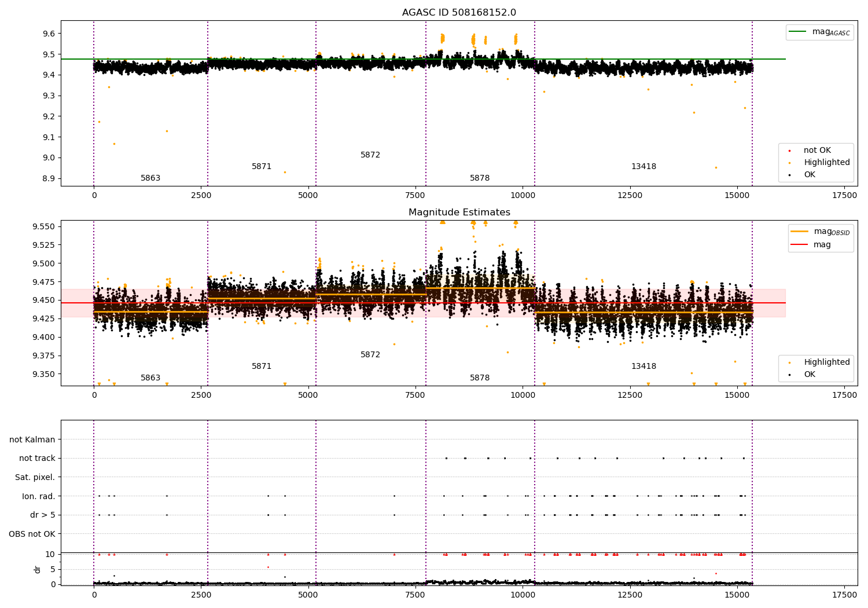Screen dimensions: 868x608
Task: Click the 9.350 tick on the middle plot's y-axis
Action: [44, 374]
